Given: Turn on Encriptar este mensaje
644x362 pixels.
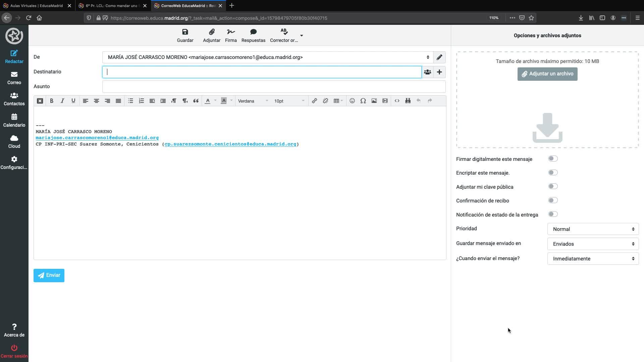Looking at the screenshot, I should (x=553, y=173).
